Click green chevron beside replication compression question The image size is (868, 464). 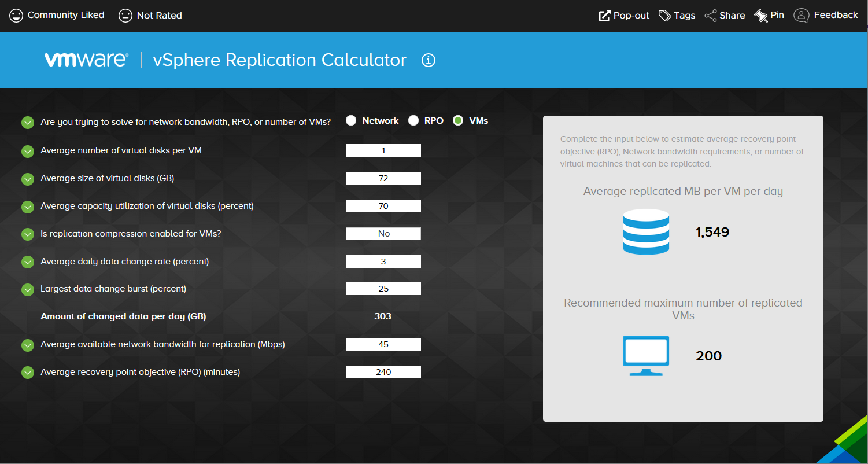pos(28,234)
